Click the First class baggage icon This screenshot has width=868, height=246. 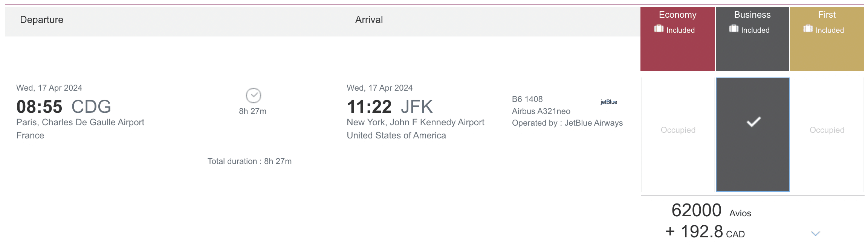808,29
